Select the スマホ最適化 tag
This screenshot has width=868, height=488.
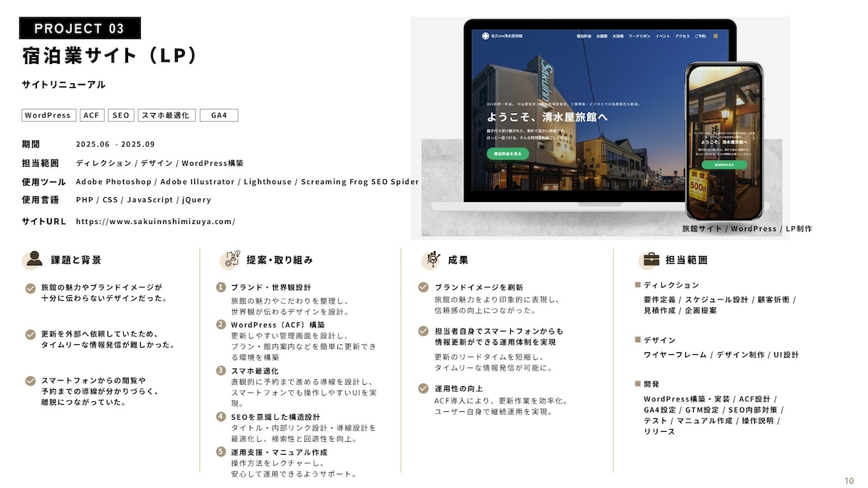click(x=166, y=115)
